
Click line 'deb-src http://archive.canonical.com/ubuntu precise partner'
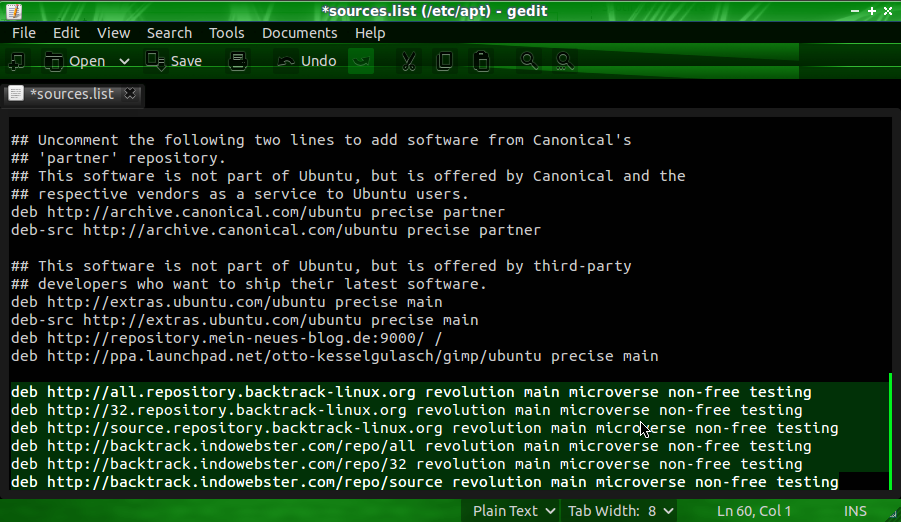point(276,230)
